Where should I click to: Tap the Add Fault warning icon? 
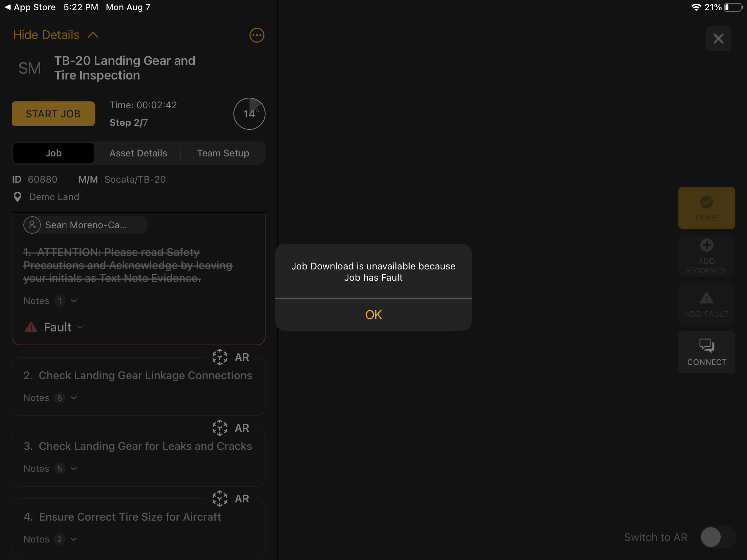(x=707, y=298)
